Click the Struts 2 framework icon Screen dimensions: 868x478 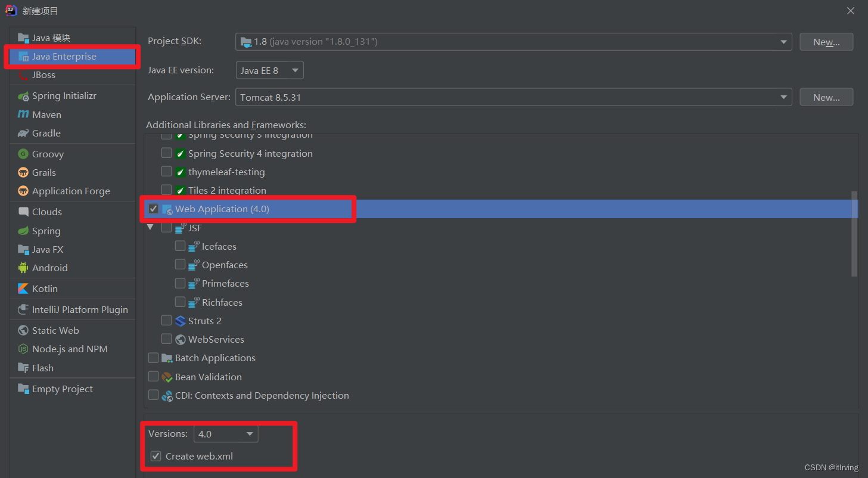[x=181, y=321]
